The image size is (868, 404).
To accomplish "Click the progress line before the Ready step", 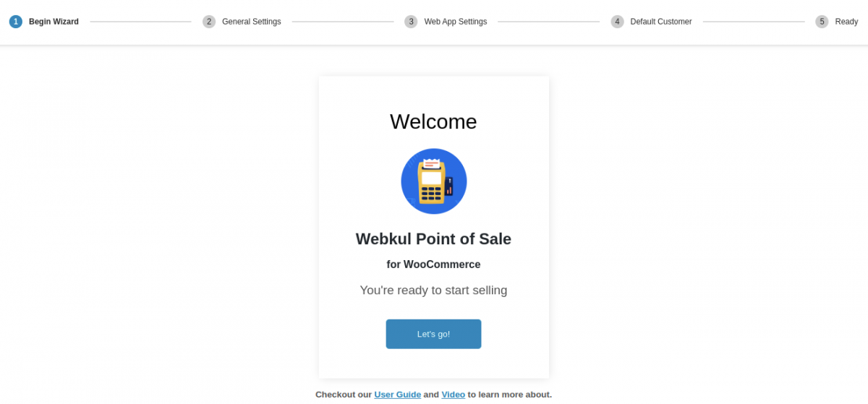I will pyautogui.click(x=753, y=22).
